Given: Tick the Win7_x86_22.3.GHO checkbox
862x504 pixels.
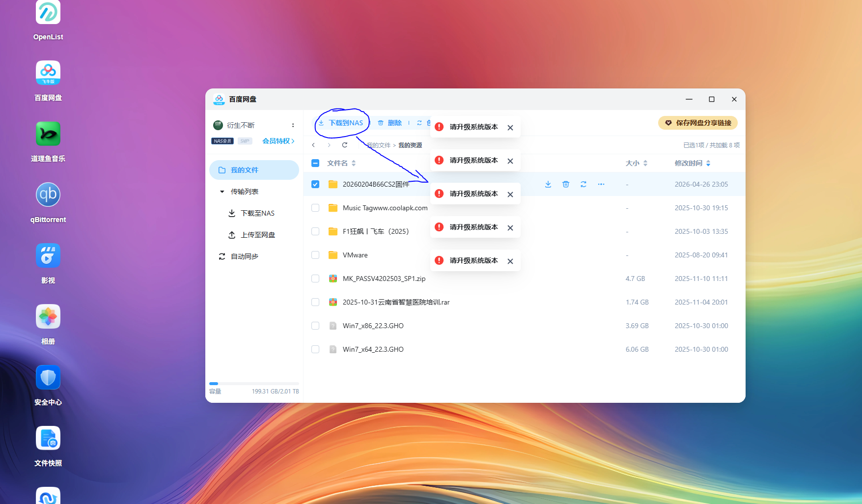Looking at the screenshot, I should coord(315,326).
